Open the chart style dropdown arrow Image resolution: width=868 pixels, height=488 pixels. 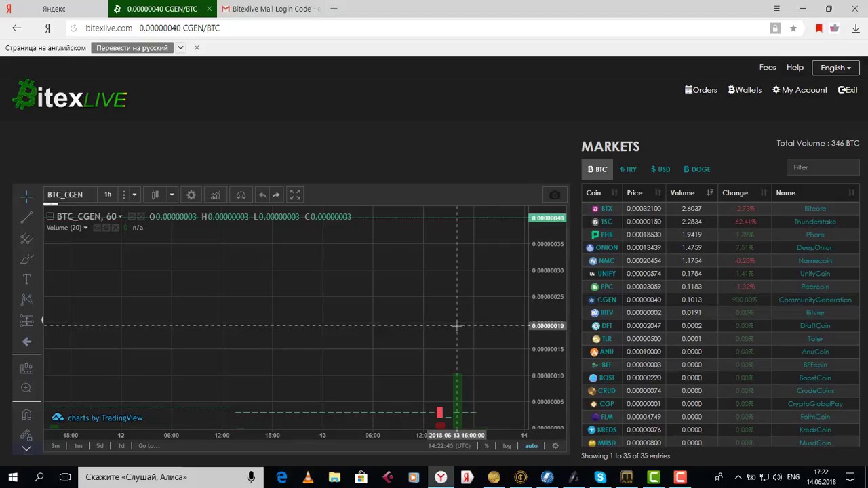click(x=172, y=195)
